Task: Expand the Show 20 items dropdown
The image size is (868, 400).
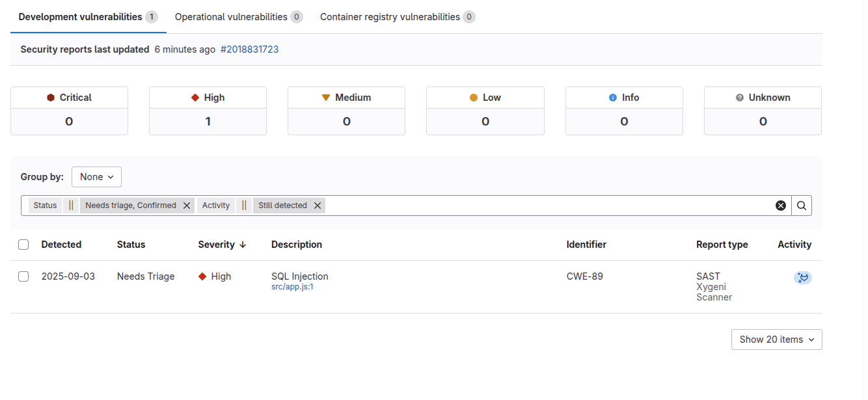Action: point(776,340)
